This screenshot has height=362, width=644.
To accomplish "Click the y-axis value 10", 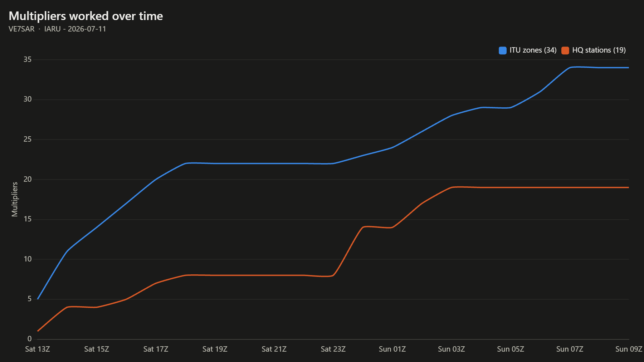I will click(28, 259).
